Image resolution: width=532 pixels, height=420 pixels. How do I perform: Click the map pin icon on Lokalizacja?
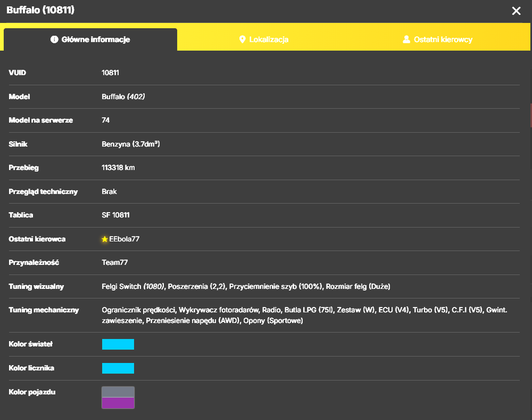[x=242, y=39]
